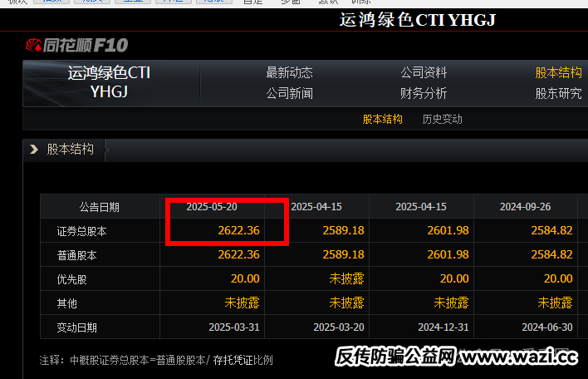The height and width of the screenshot is (379, 588).
Task: Click 2584.82 in the 证券总股本 row
Action: [x=551, y=230]
